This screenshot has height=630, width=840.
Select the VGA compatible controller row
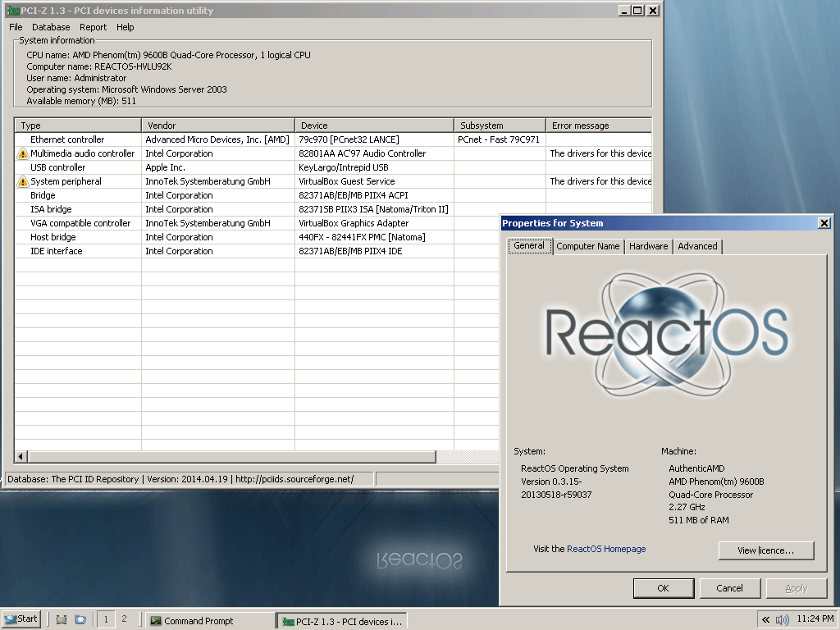(x=257, y=223)
